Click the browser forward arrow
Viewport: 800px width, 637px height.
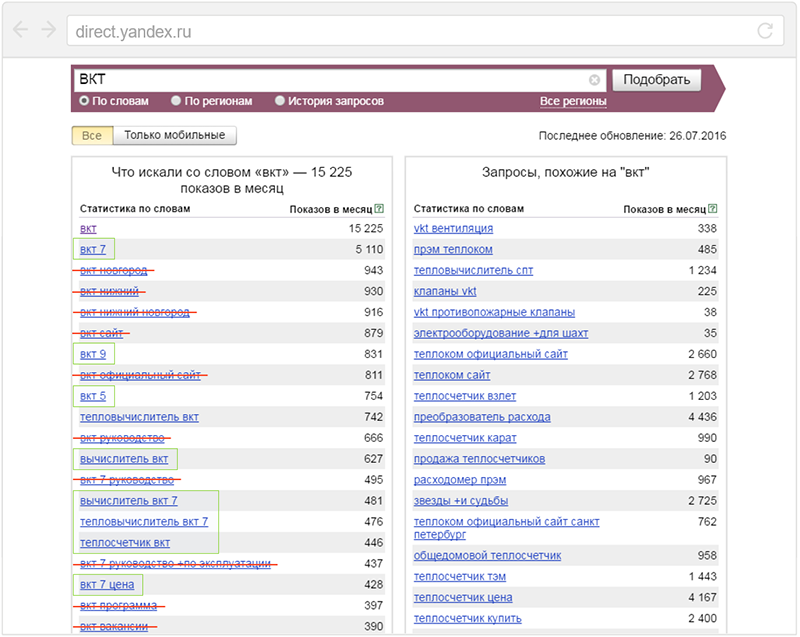(48, 30)
